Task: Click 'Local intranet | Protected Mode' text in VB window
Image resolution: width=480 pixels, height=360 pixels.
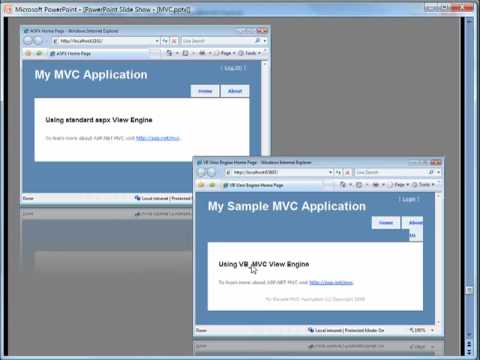Action: pos(350,330)
